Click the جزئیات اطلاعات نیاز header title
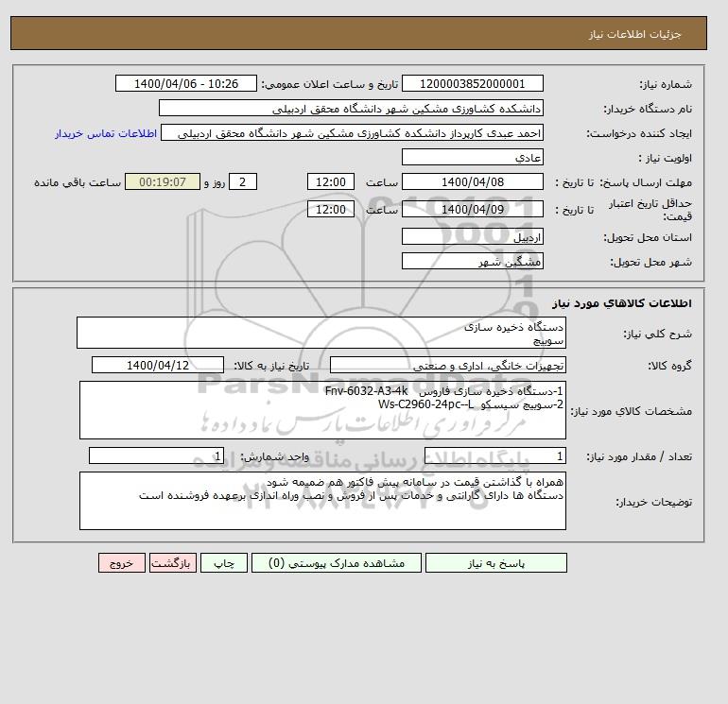728x704 pixels. coord(634,34)
